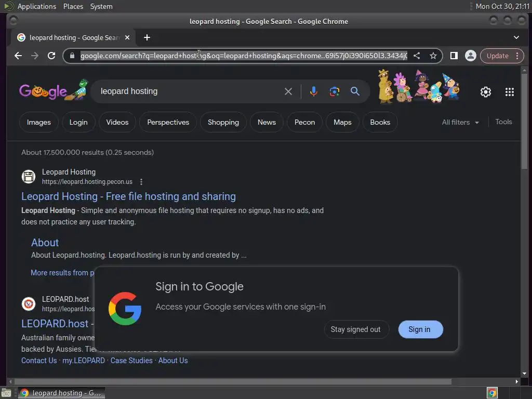Open the Case Studies sitelink
This screenshot has width=532, height=399.
(131, 361)
